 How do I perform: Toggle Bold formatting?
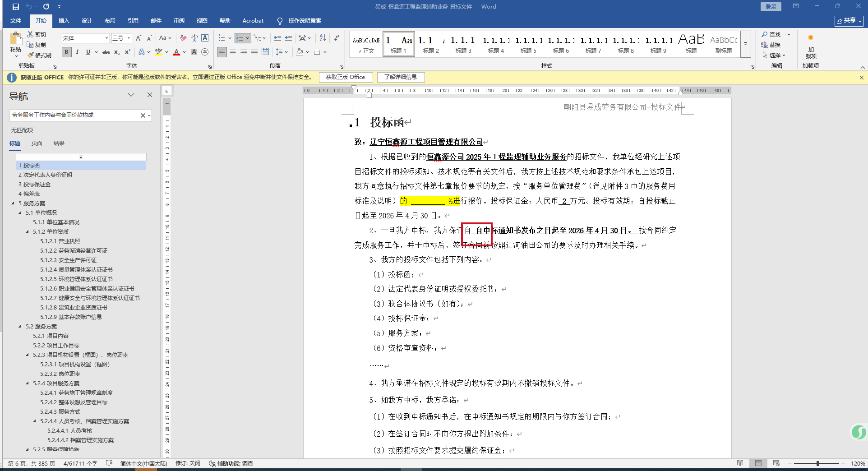tap(66, 52)
